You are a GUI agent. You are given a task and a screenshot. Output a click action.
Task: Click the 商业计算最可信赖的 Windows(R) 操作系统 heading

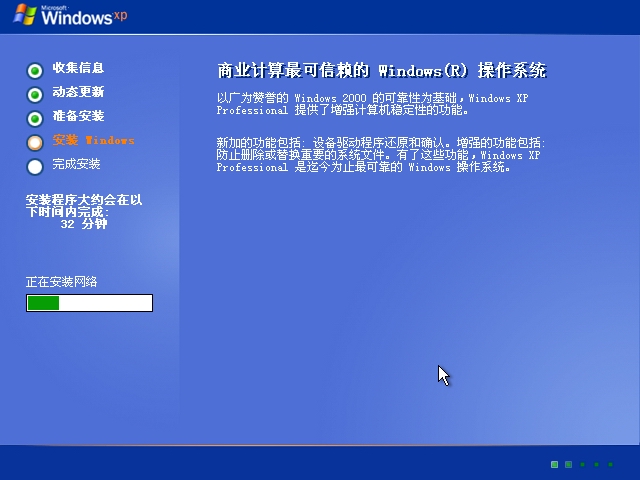(x=382, y=71)
